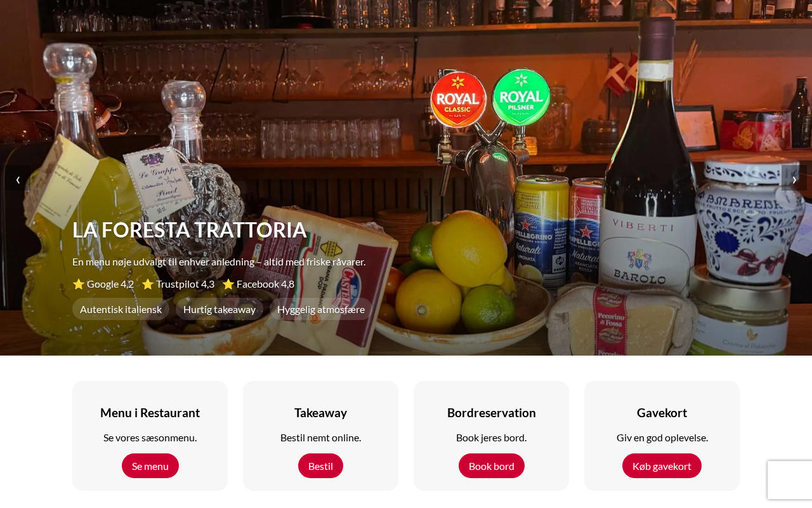Advance carousel with right arrow
Image resolution: width=812 pixels, height=508 pixels.
point(794,178)
